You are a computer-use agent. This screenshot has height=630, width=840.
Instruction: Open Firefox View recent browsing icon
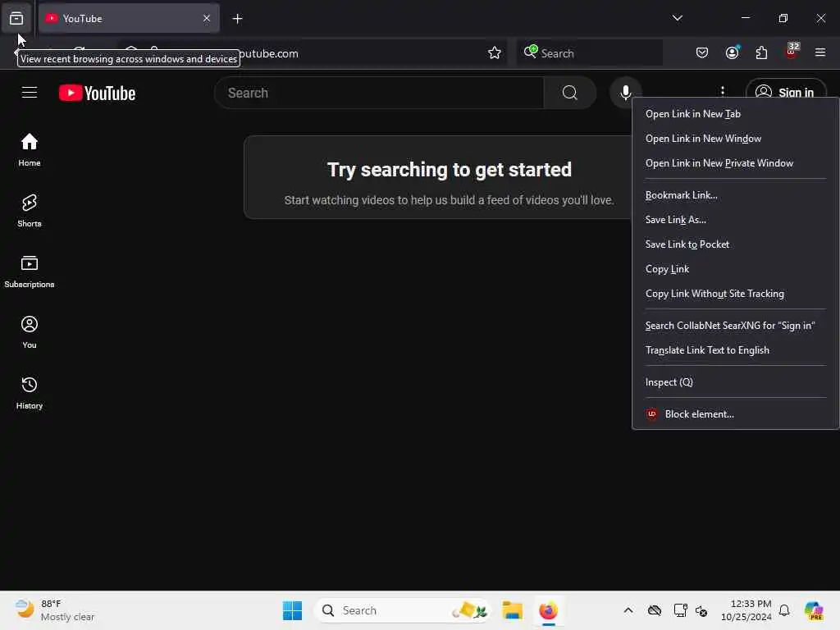[16, 18]
